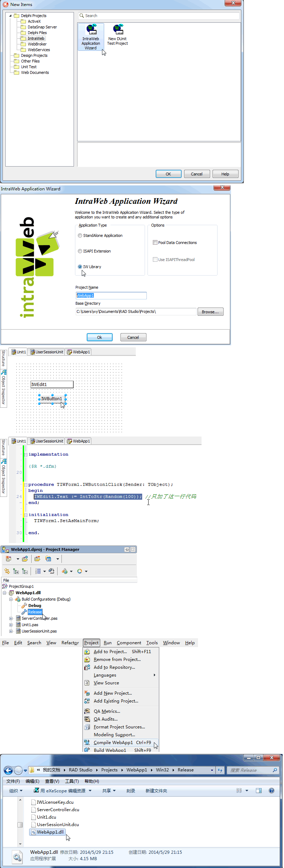Viewport: 284px width, 868px height.
Task: Collapse Build Configurations (Debug) node
Action: (11, 599)
